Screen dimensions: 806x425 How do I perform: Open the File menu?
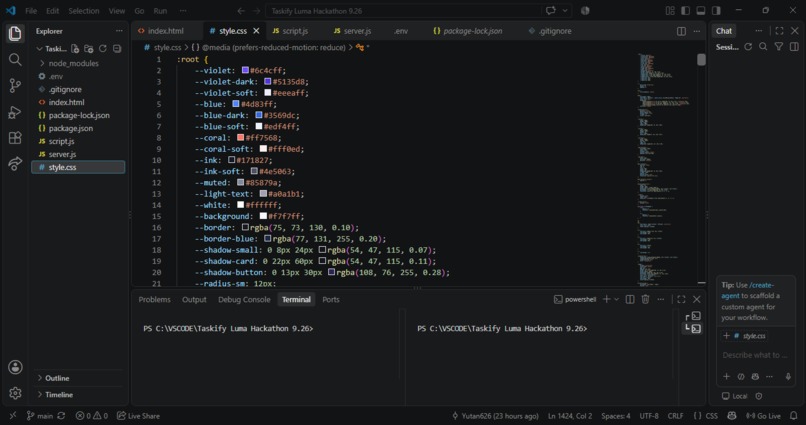tap(31, 11)
